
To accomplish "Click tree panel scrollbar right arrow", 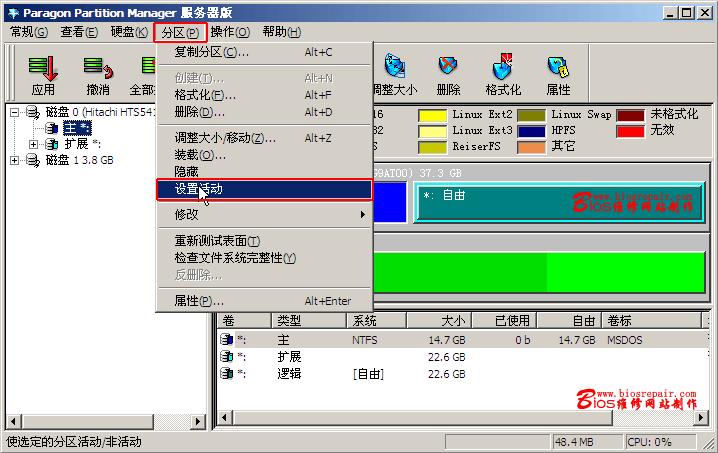I will (x=198, y=421).
